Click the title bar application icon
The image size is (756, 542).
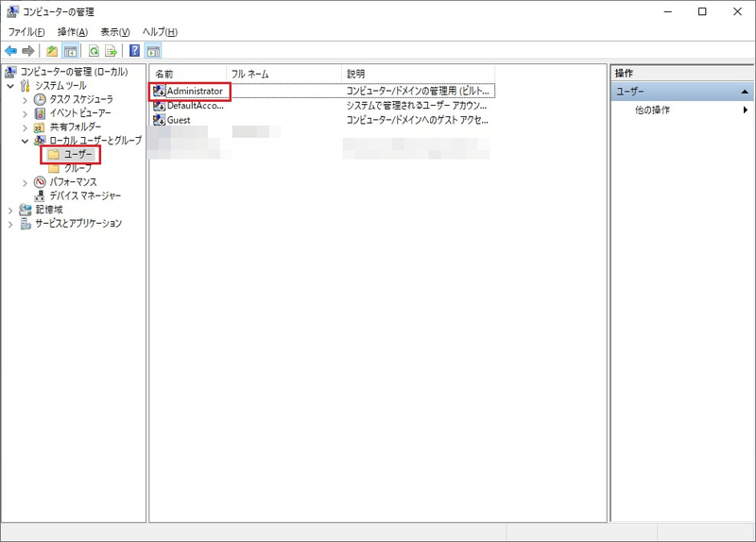(12, 11)
